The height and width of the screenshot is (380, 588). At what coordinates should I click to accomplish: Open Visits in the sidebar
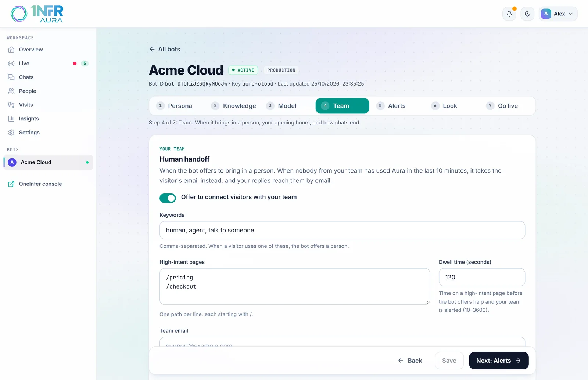(x=48, y=105)
